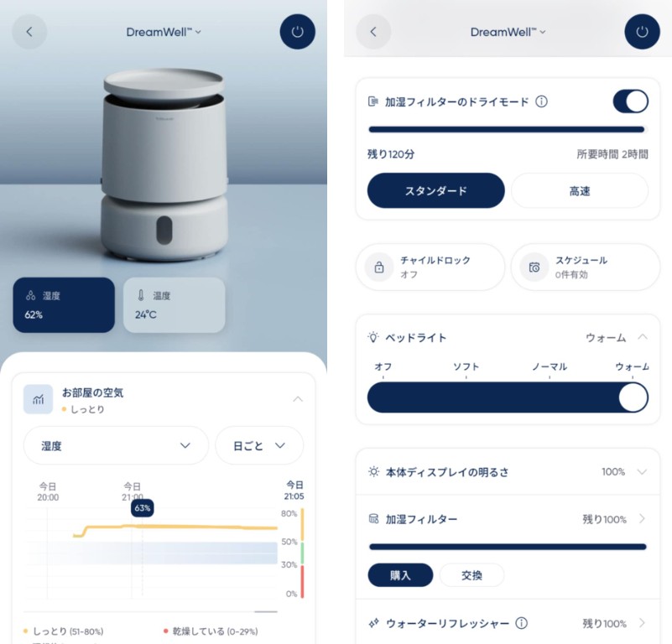Set ベッドライト slider to ソフト

(466, 397)
